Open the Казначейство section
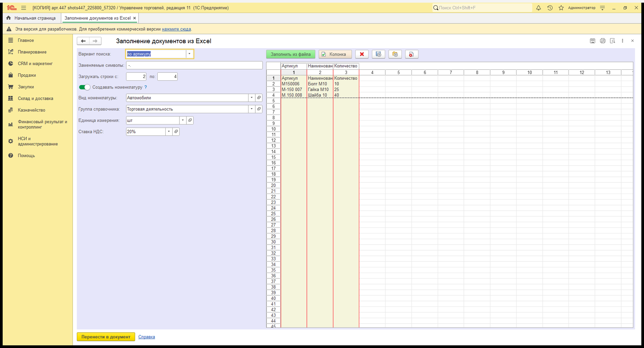Image resolution: width=644 pixels, height=348 pixels. (x=32, y=110)
